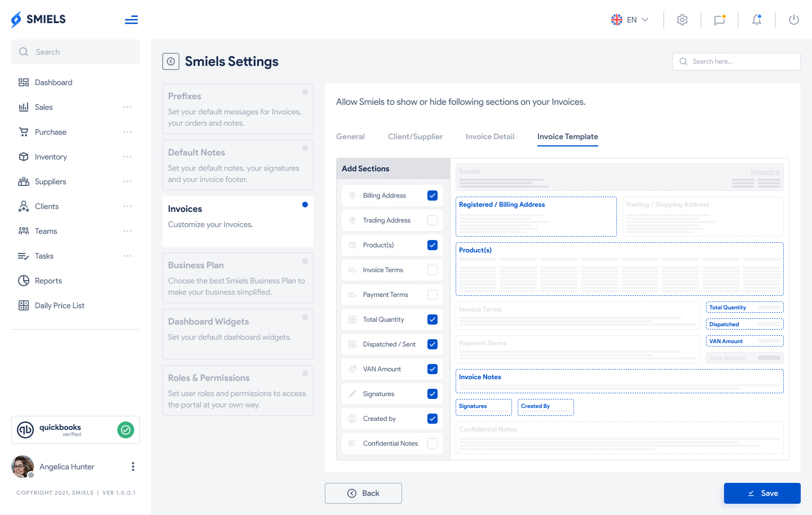Click the QuickBooks verified checkmark badge
Screen dimensions: 812x515
pyautogui.click(x=126, y=430)
